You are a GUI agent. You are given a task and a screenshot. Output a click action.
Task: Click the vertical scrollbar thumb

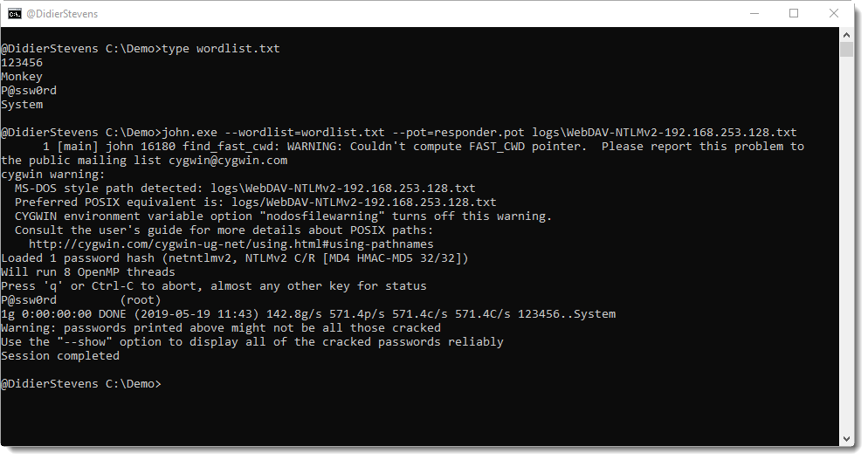click(x=846, y=49)
